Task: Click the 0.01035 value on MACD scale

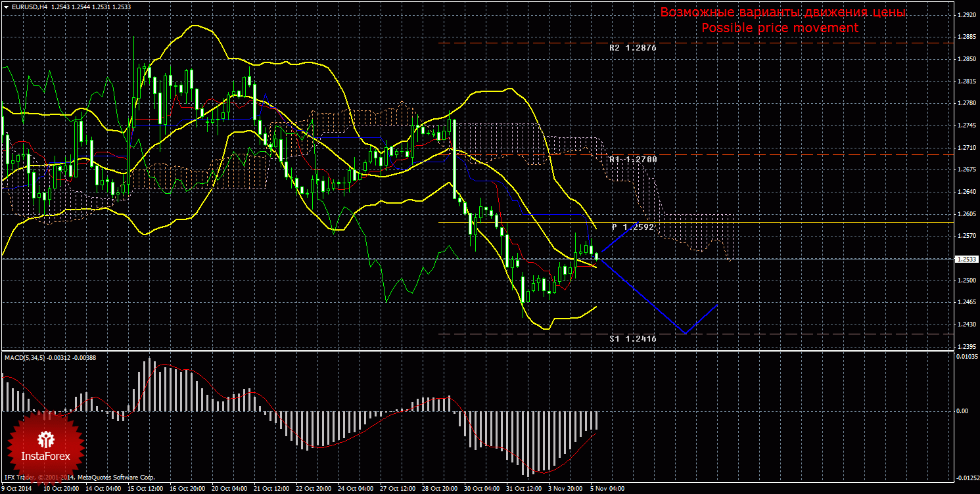Action: tap(965, 356)
